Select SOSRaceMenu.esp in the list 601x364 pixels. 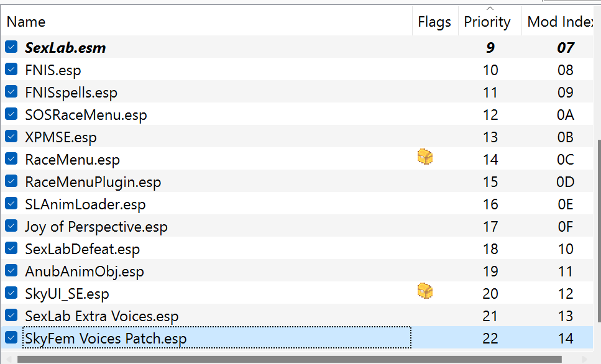coord(86,115)
